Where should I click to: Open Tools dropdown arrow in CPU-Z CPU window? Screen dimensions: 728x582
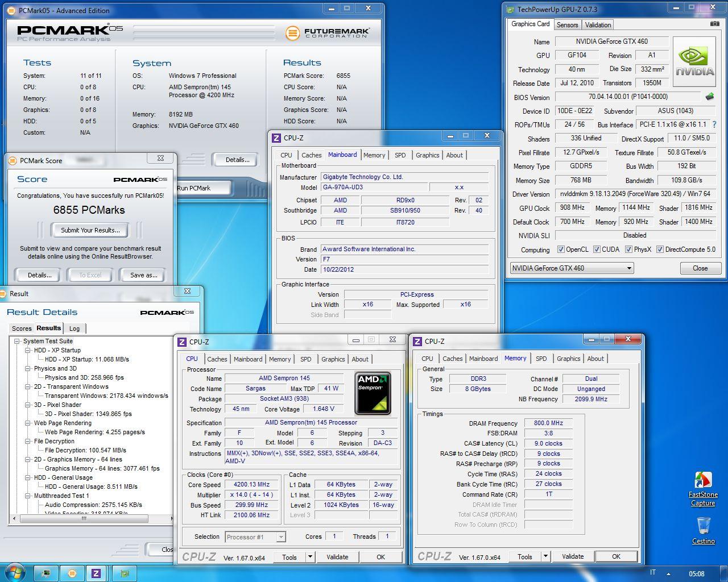pyautogui.click(x=310, y=557)
